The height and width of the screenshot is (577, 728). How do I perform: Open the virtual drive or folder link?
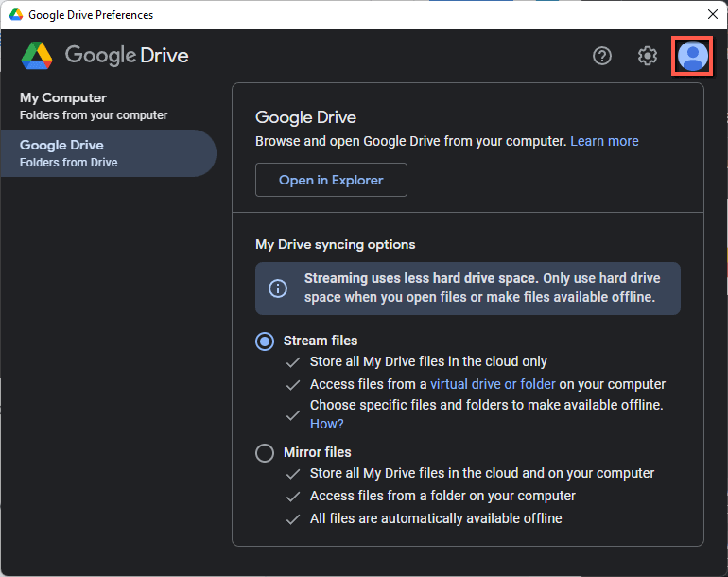point(493,384)
